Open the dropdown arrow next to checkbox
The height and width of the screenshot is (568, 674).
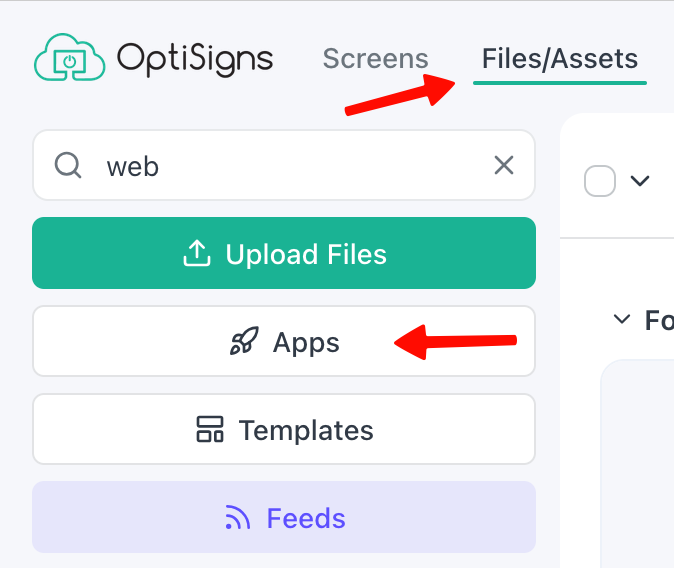pyautogui.click(x=640, y=181)
